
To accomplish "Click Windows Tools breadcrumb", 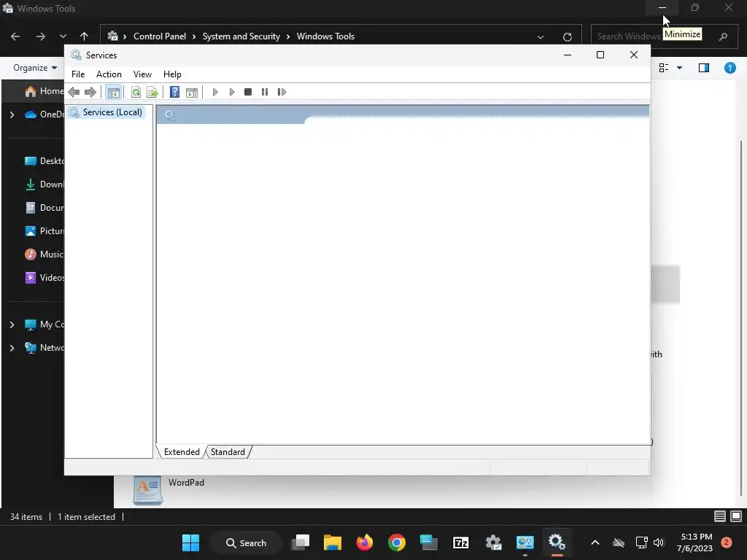I will coord(325,36).
